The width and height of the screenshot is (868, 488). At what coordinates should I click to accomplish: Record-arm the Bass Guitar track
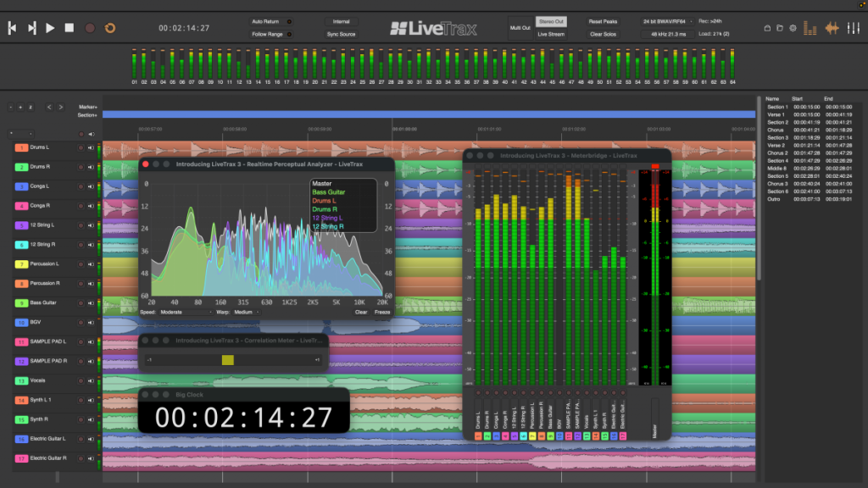tap(81, 303)
